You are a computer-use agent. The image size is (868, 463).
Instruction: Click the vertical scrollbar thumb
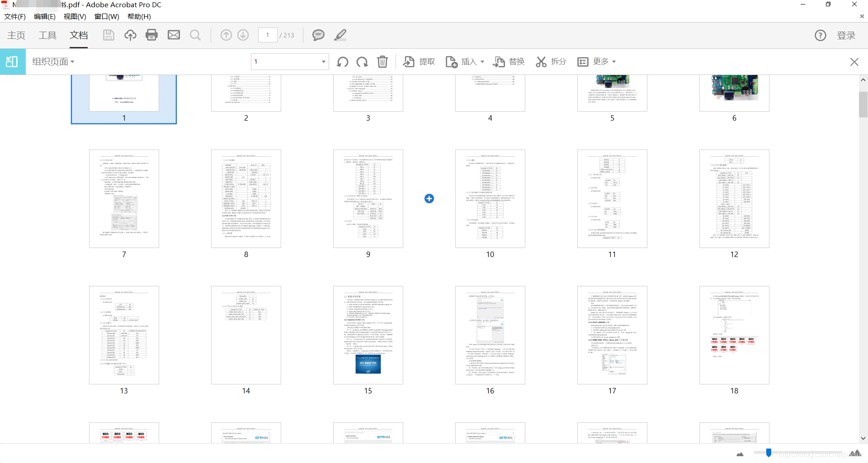point(863,104)
